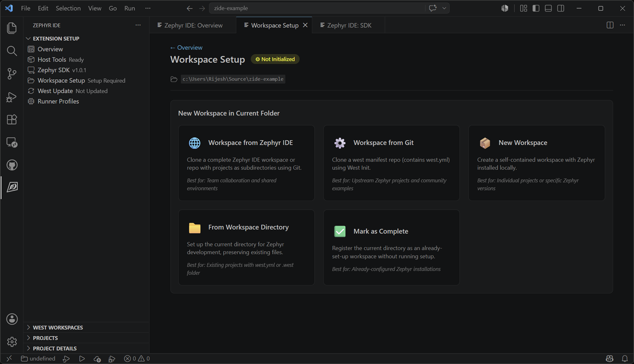634x364 pixels.
Task: Toggle secondary side bar layout button
Action: [561, 8]
